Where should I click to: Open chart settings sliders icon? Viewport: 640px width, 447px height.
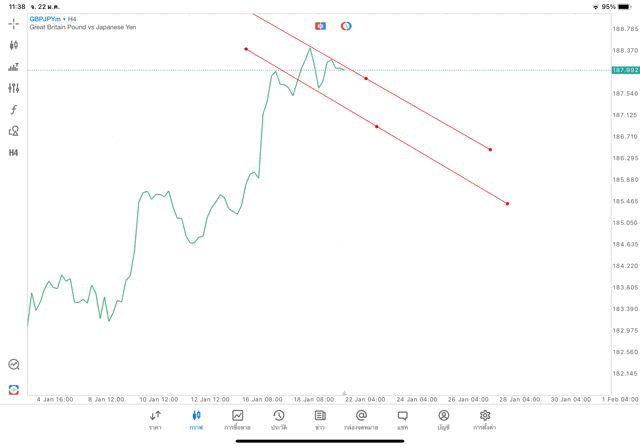click(14, 88)
